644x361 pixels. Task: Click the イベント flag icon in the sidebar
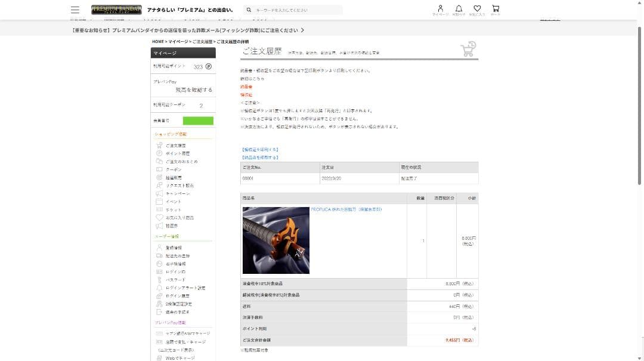point(158,201)
